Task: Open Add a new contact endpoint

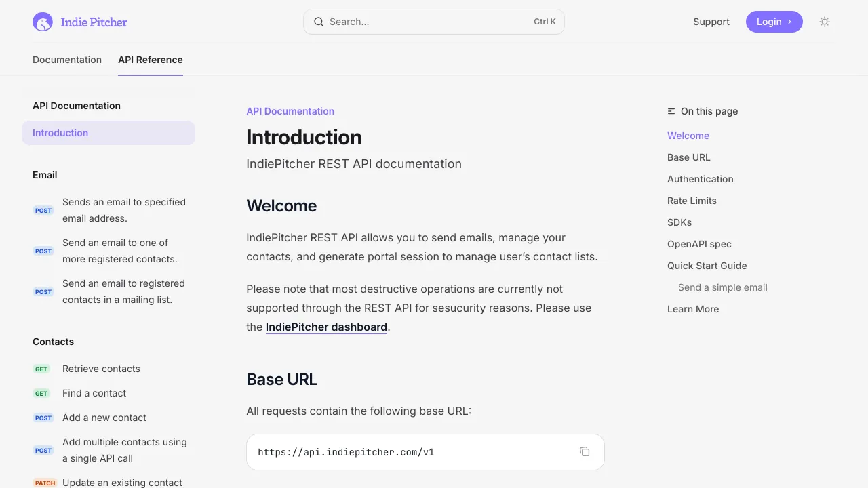Action: (104, 418)
